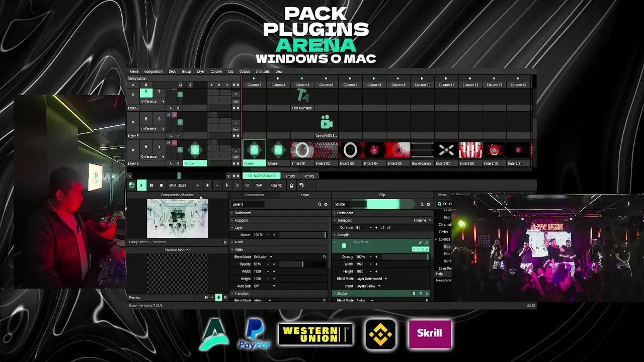Toggle Solo S on Layer 6
Viewport: 644px width, 362px height.
[159, 119]
